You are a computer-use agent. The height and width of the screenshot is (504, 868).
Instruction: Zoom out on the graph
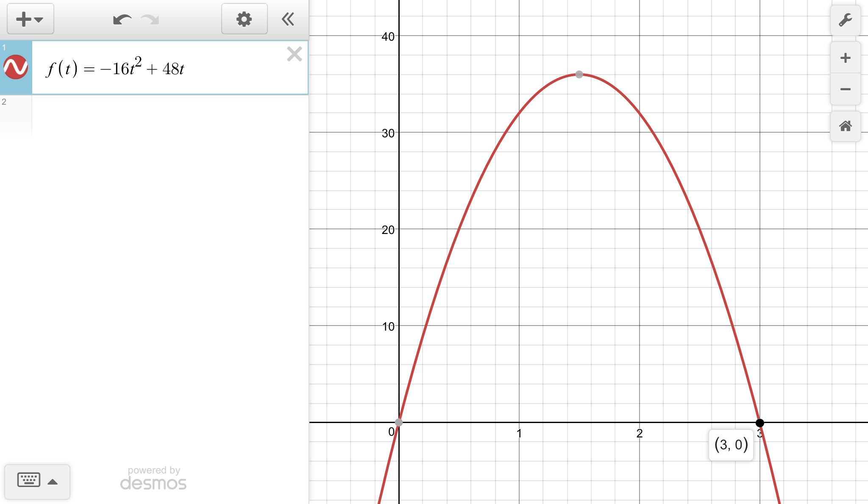845,89
